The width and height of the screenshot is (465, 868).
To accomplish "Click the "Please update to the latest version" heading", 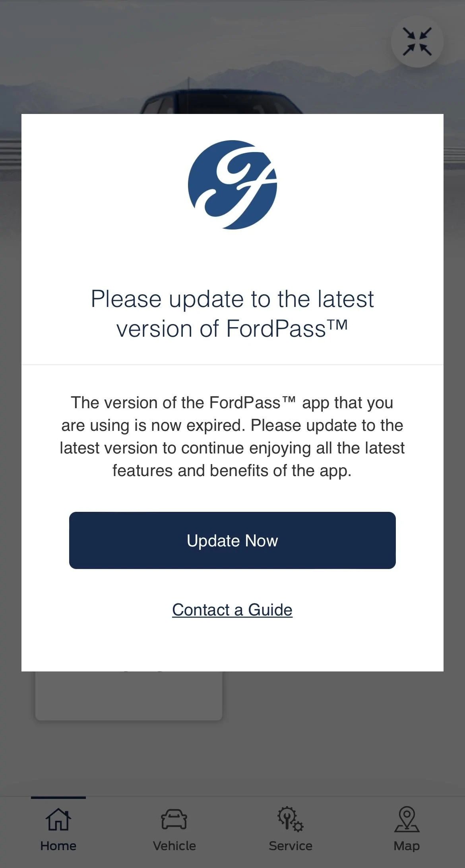I will 232,314.
